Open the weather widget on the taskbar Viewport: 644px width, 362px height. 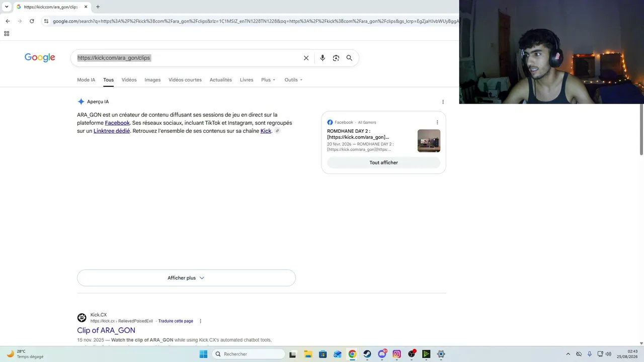(x=25, y=354)
